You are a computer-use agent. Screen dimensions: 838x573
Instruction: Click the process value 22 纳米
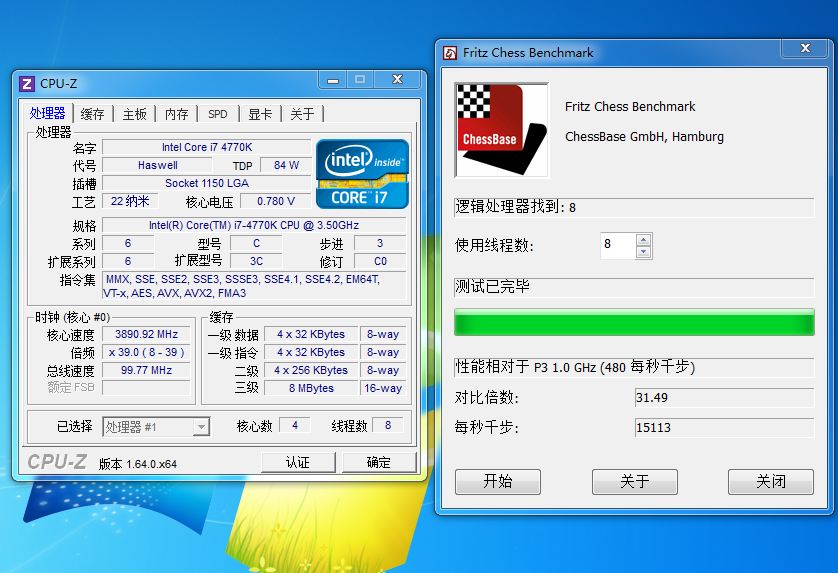(x=130, y=201)
